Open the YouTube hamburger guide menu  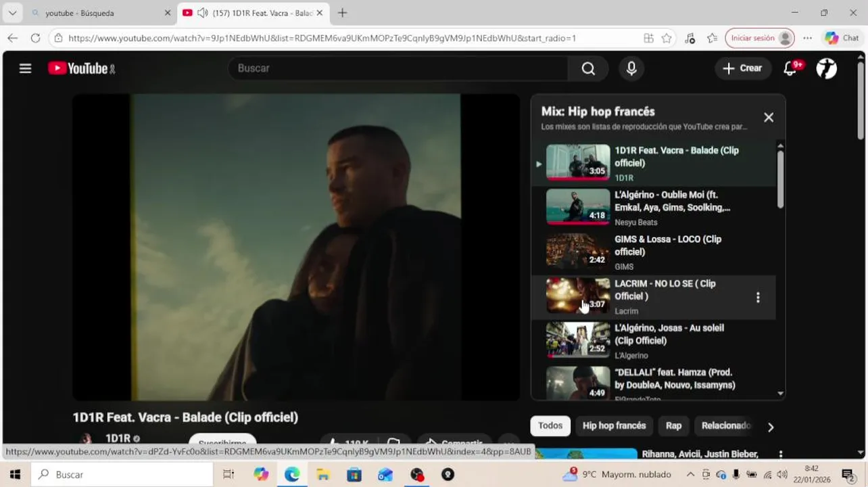point(25,68)
